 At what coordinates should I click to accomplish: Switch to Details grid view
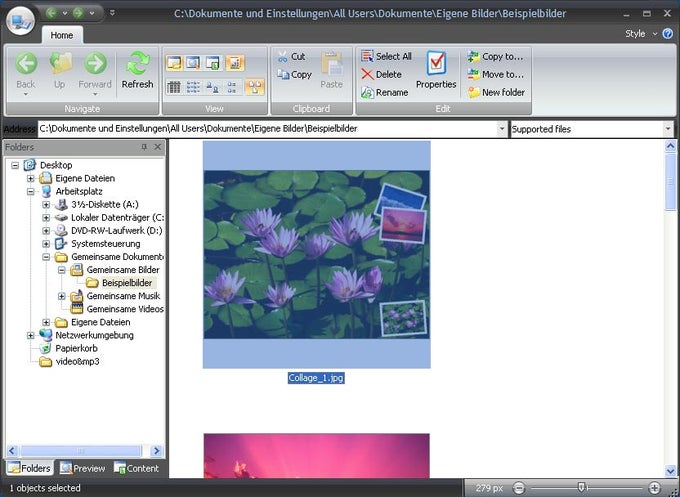pyautogui.click(x=174, y=87)
